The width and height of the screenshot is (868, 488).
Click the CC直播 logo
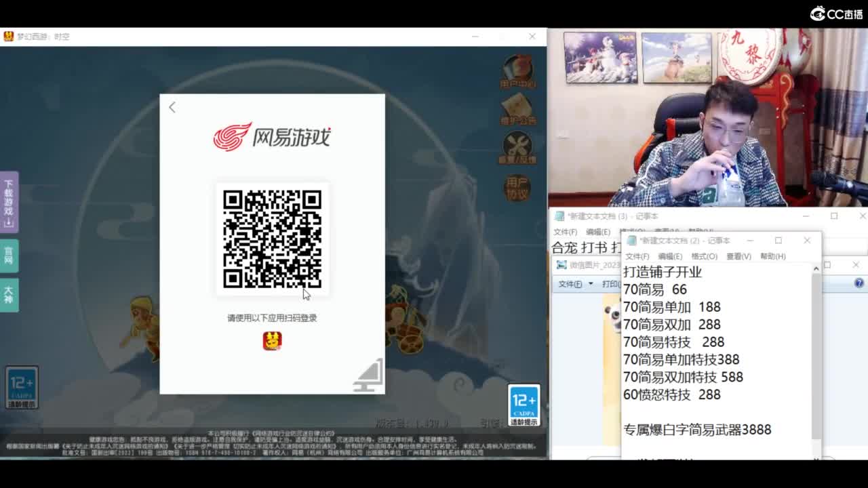836,14
